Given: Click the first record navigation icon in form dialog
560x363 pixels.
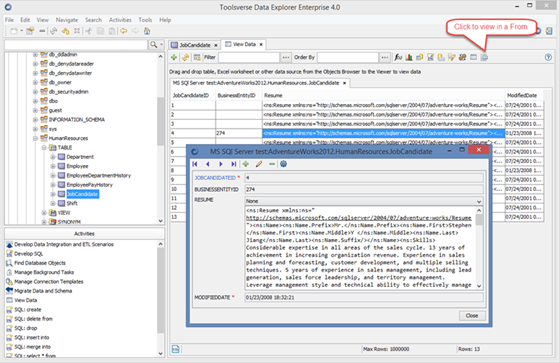Looking at the screenshot, I should [x=195, y=164].
